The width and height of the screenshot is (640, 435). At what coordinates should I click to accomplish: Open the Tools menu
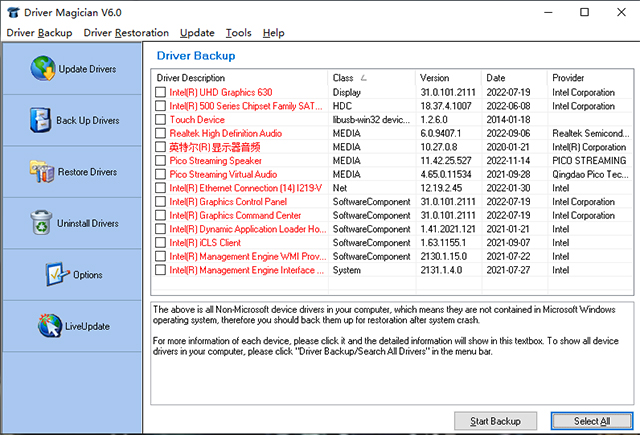(238, 33)
